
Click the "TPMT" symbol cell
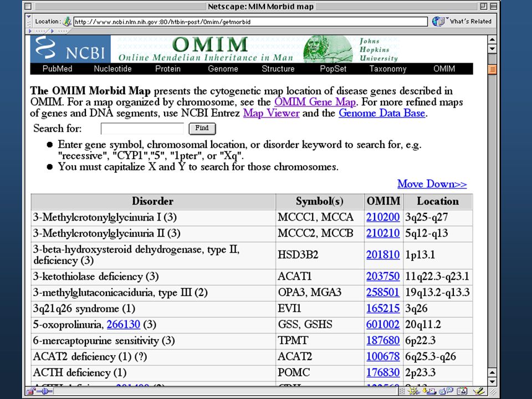(x=320, y=341)
